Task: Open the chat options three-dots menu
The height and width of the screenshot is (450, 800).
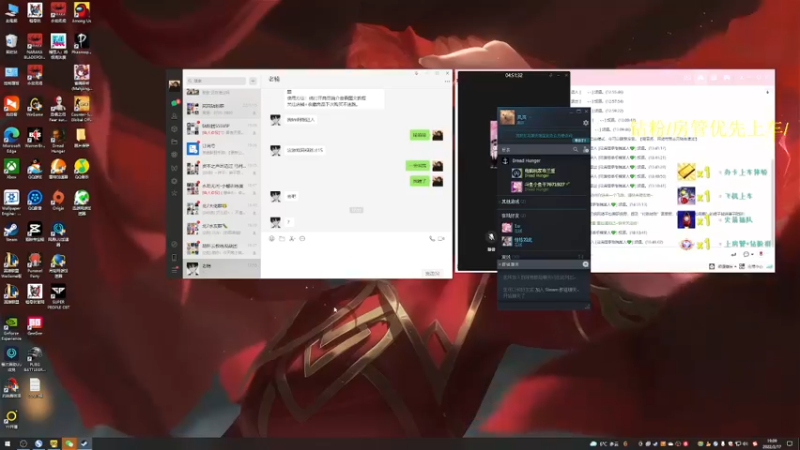Action: 447,82
